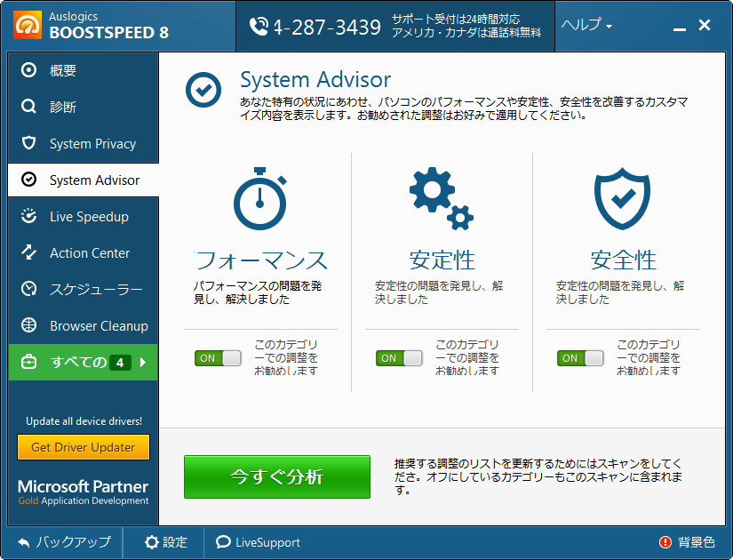733x560 pixels.
Task: Open the 概要 section
Action: (x=84, y=70)
